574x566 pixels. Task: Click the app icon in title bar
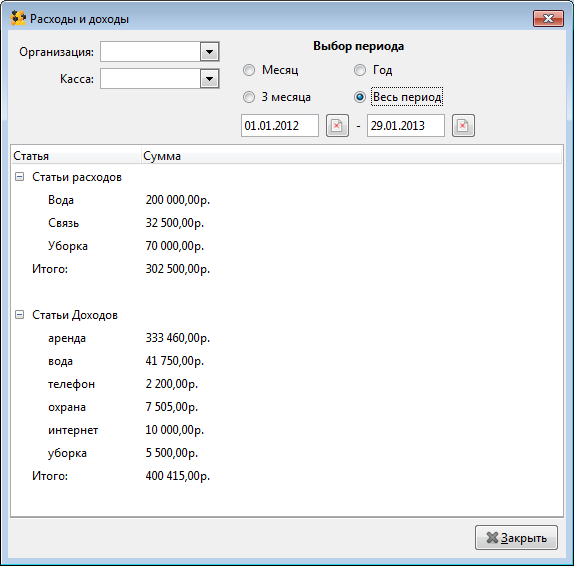click(18, 18)
